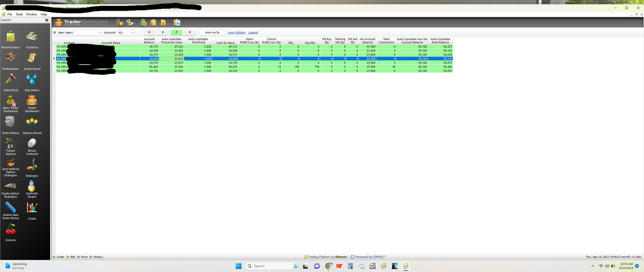Open the Accounts ALL dropdown
The image size is (644, 272).
[126, 32]
